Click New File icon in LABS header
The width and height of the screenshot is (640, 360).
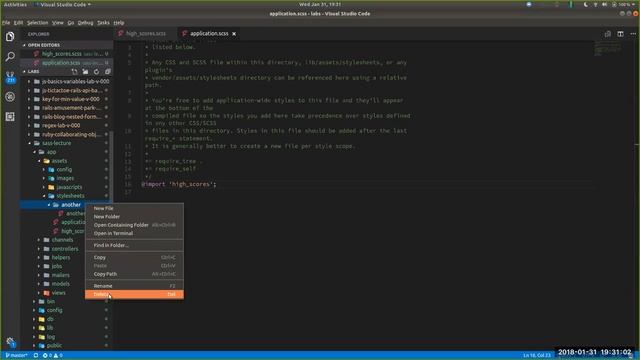tap(74, 71)
